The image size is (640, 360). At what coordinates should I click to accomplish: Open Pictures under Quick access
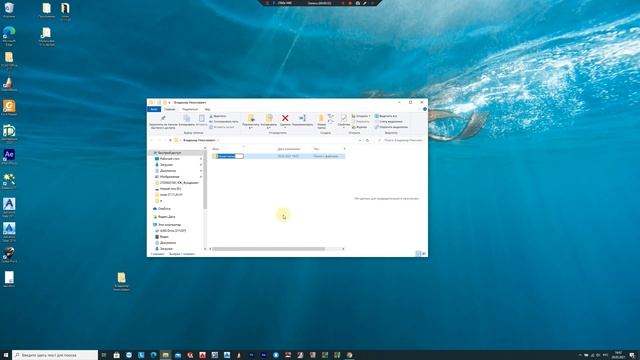[169, 177]
